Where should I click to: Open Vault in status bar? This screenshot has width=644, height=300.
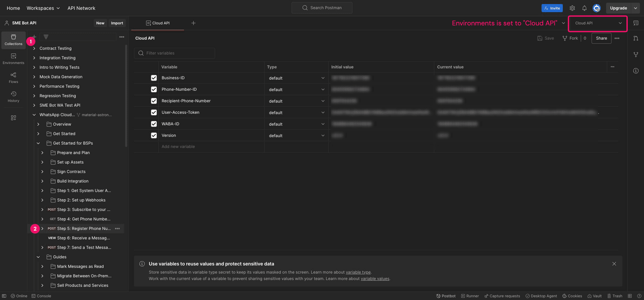pyautogui.click(x=594, y=296)
